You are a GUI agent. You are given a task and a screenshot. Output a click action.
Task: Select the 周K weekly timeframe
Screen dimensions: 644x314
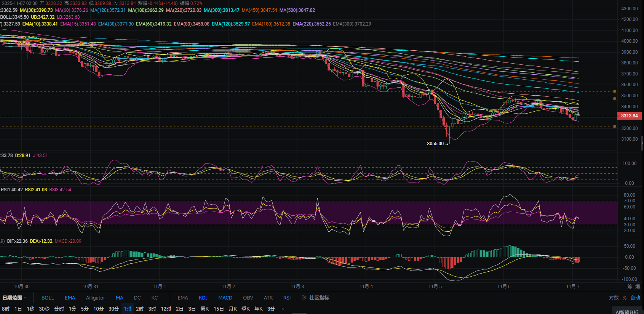(205, 309)
